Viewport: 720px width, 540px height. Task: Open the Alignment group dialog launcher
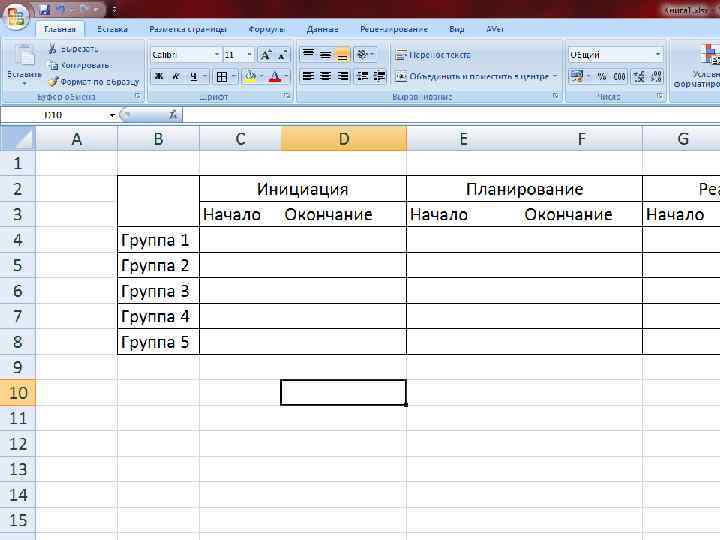(x=556, y=96)
